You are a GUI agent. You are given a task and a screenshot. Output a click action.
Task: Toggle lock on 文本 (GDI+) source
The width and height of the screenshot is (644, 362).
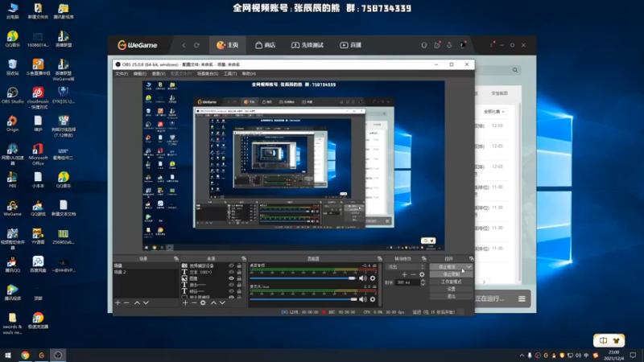click(x=239, y=272)
